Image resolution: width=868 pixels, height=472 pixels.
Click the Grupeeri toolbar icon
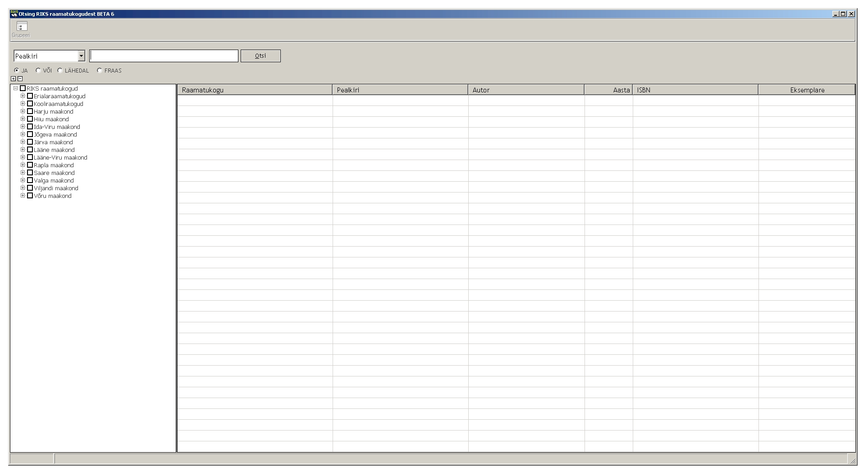pos(21,27)
